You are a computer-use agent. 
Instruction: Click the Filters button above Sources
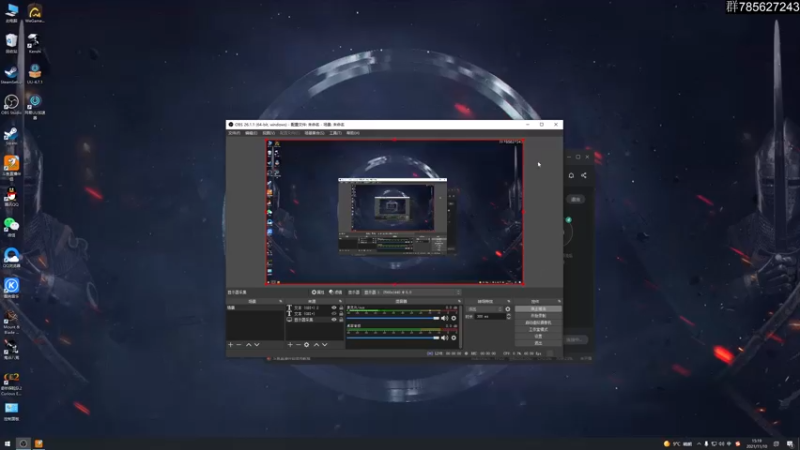click(336, 292)
